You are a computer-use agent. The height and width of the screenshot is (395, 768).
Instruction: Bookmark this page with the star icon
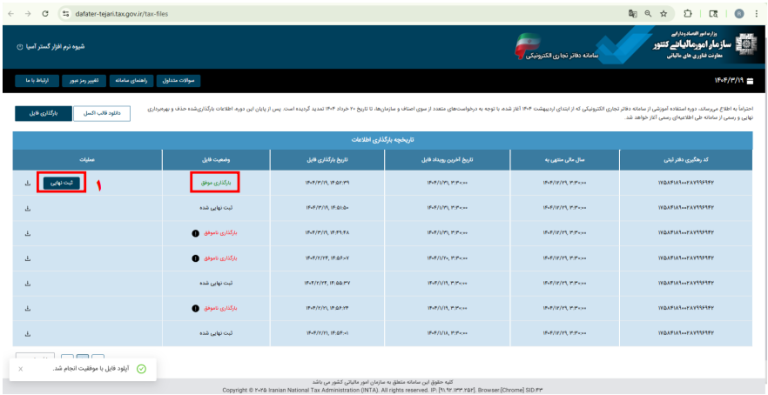(x=663, y=14)
